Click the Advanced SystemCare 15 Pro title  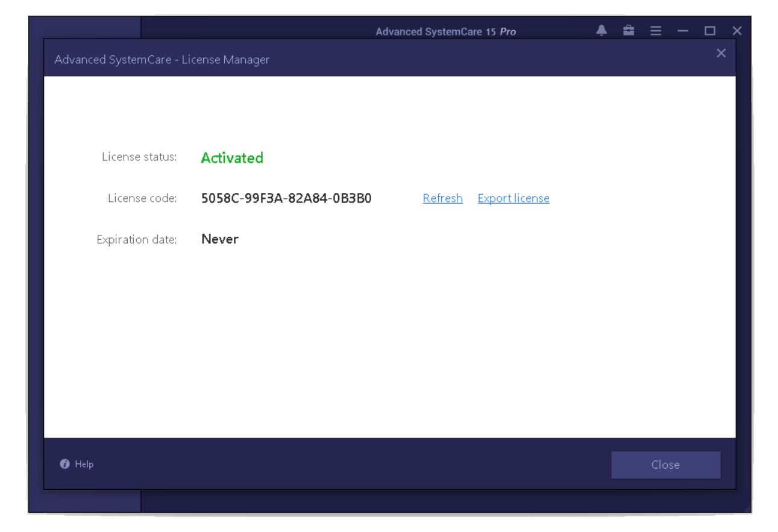pyautogui.click(x=446, y=31)
